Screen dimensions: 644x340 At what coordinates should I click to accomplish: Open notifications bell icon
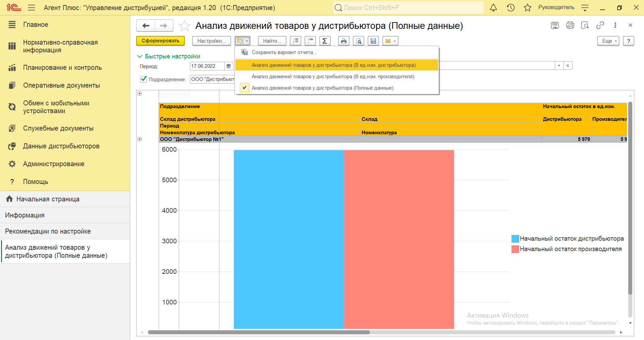(x=493, y=7)
